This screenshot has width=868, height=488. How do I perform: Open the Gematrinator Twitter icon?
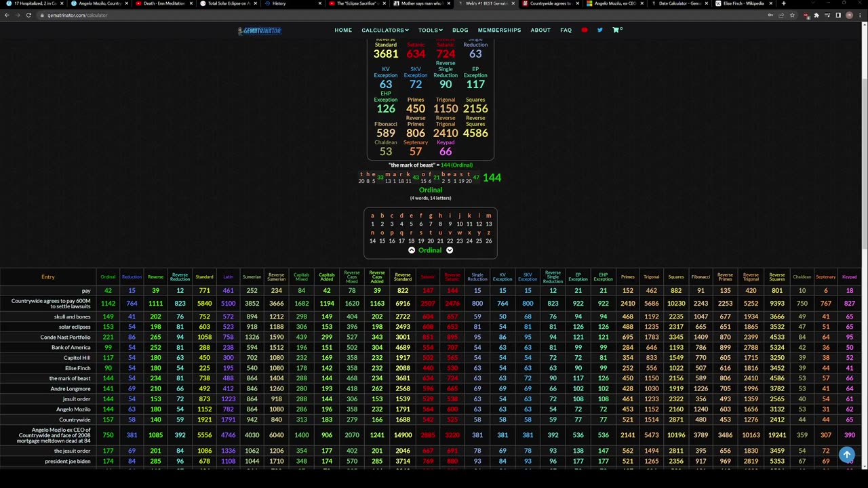[x=600, y=30]
